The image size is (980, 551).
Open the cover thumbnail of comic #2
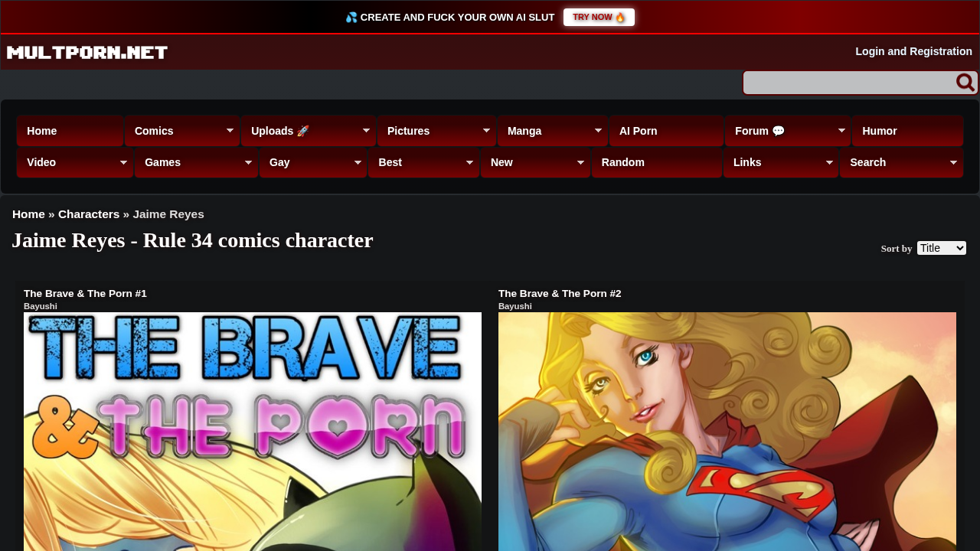(727, 432)
